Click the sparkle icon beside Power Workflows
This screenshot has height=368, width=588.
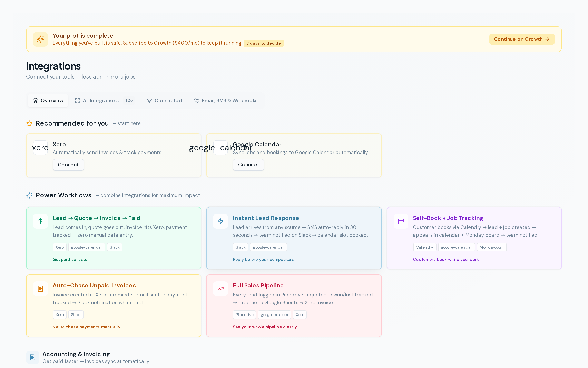(x=29, y=195)
